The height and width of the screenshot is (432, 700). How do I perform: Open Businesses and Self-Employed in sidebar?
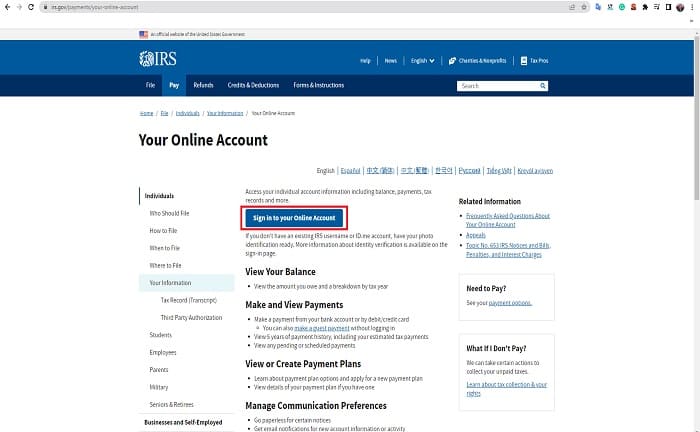[183, 422]
